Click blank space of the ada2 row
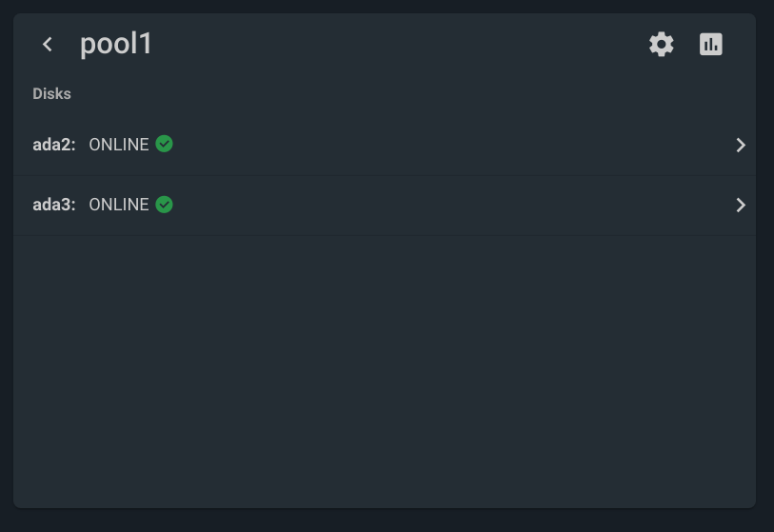This screenshot has width=774, height=532. pos(445,145)
